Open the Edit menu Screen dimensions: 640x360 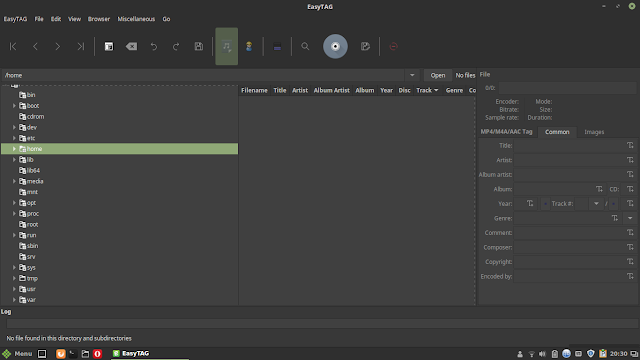pos(56,19)
